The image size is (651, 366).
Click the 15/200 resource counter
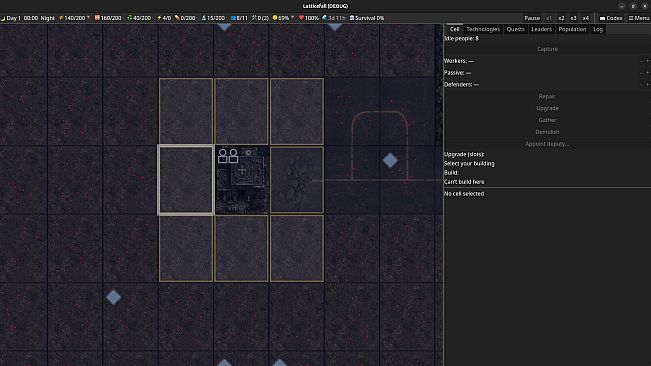pos(213,18)
